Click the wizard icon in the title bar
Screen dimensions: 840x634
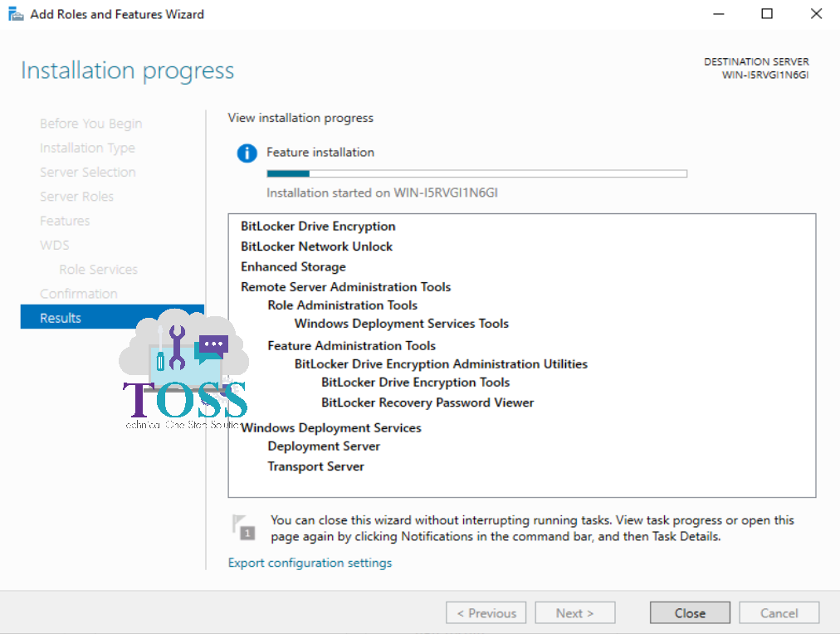point(15,13)
